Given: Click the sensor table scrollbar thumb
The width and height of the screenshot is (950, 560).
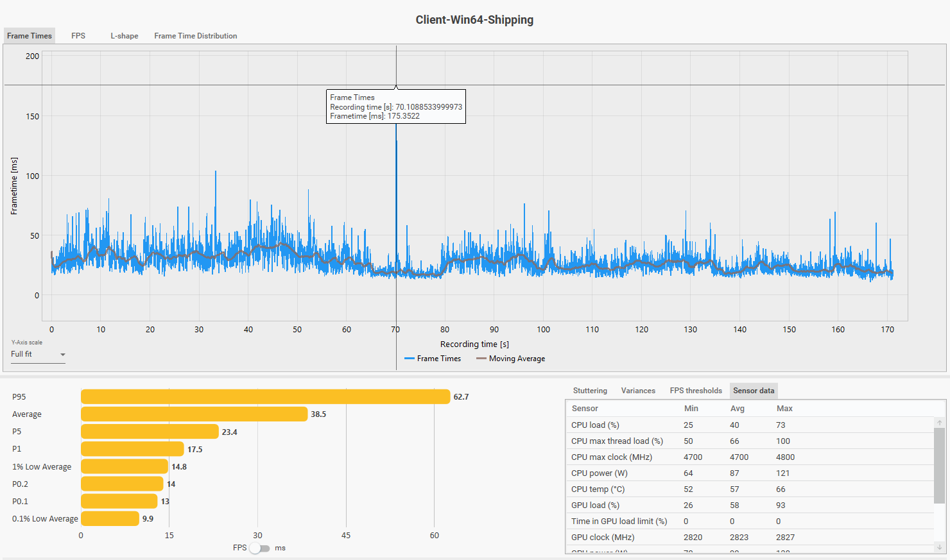Looking at the screenshot, I should tap(939, 465).
